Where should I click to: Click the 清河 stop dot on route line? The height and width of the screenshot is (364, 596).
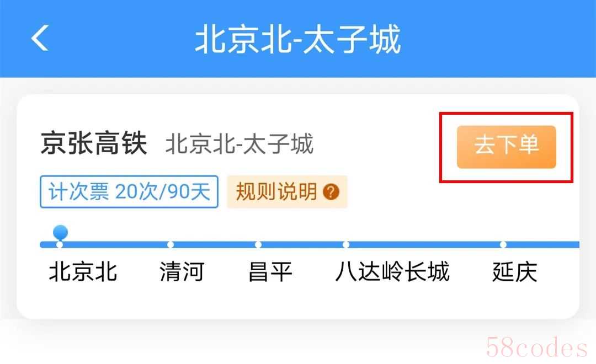pos(171,244)
